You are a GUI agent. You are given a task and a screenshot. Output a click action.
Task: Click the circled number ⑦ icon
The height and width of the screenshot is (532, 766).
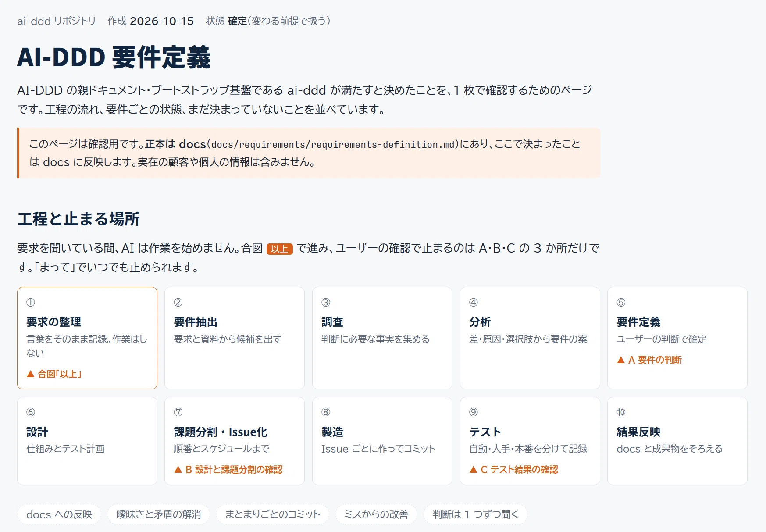tap(178, 412)
